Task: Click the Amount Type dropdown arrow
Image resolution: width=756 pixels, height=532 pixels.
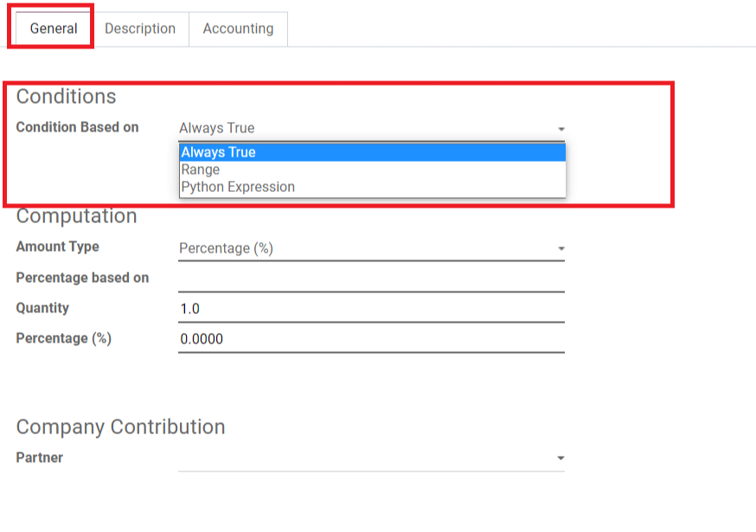Action: tap(561, 248)
